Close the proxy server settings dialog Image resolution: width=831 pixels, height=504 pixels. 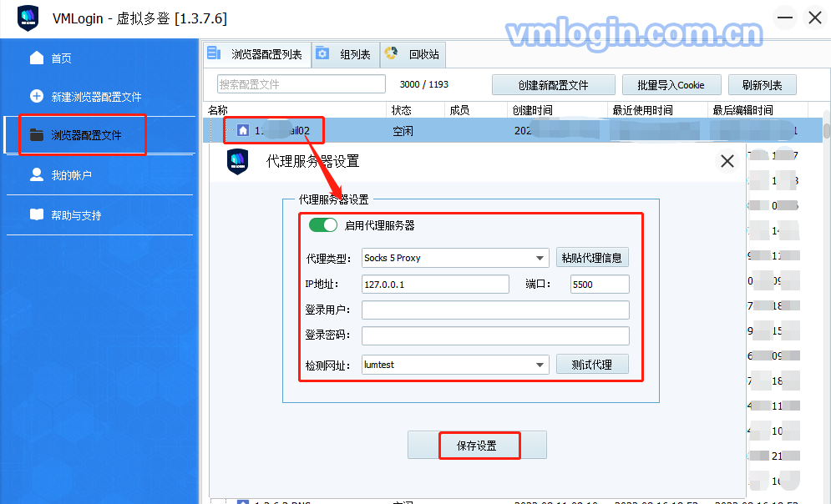point(727,161)
